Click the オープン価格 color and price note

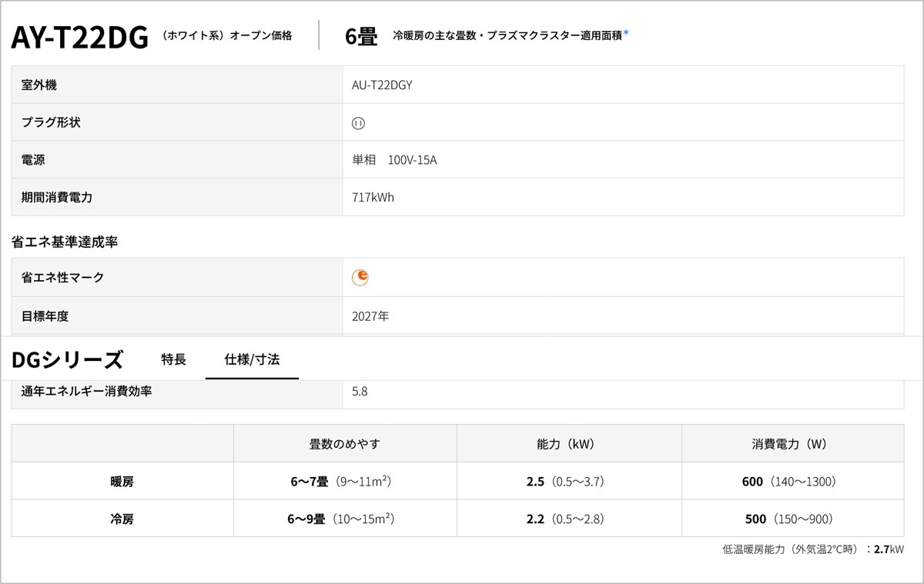(226, 36)
